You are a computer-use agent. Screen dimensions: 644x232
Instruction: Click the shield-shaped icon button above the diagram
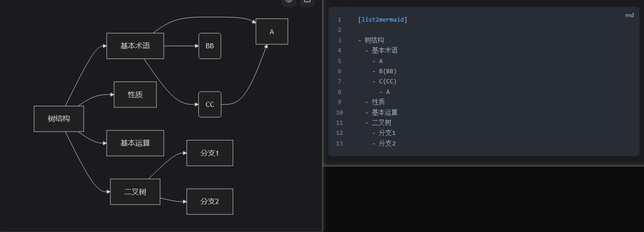[x=288, y=1]
